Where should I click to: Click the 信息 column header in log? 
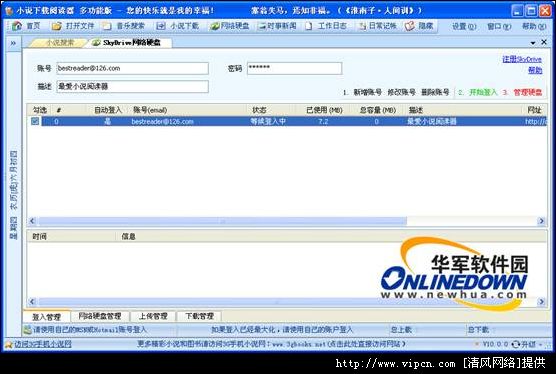332,236
